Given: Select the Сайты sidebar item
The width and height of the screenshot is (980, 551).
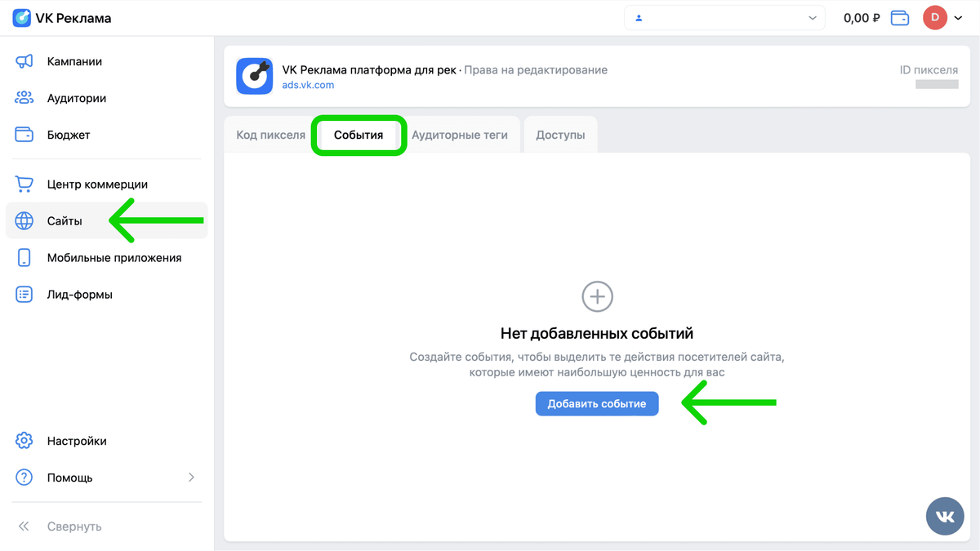Looking at the screenshot, I should [65, 220].
